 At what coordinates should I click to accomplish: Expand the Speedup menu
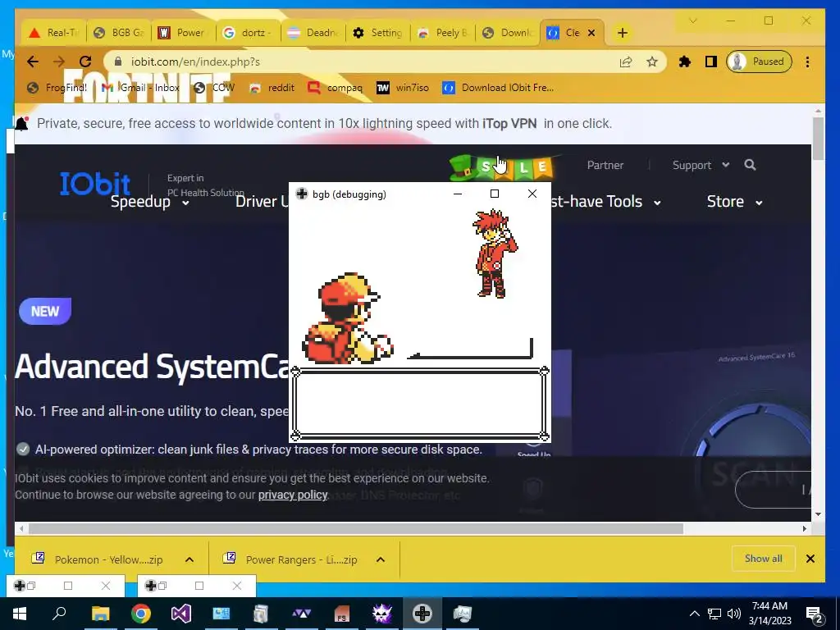[x=150, y=202]
